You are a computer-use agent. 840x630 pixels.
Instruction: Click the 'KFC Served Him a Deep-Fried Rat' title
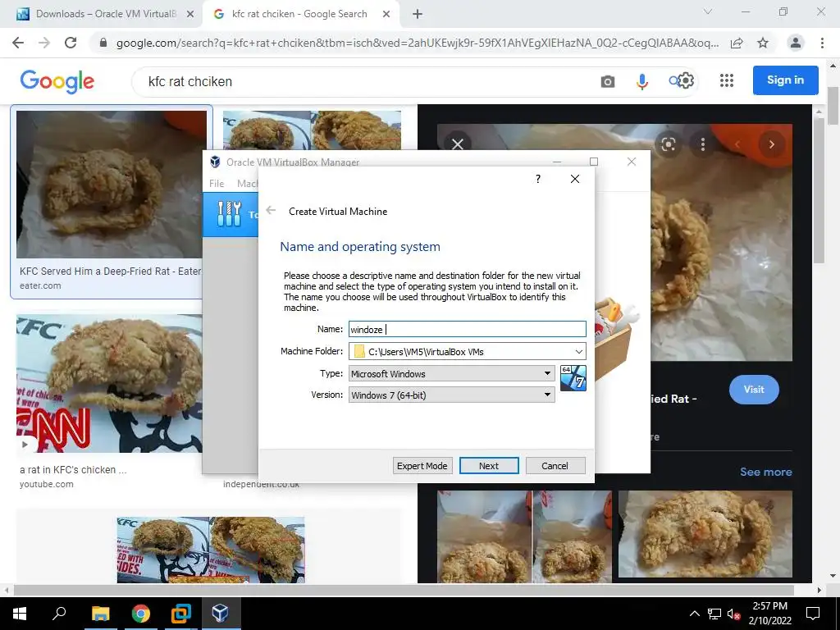coord(111,271)
